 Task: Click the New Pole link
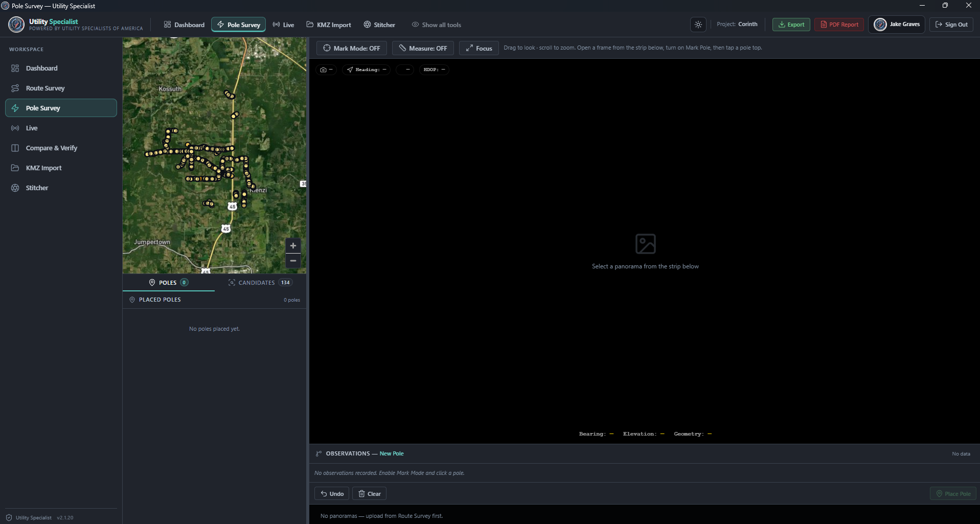pos(392,453)
